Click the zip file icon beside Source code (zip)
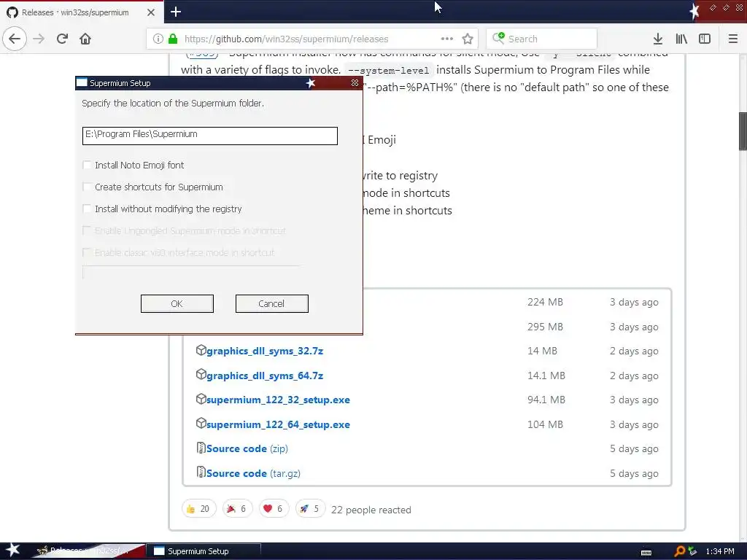747x560 pixels. (201, 448)
